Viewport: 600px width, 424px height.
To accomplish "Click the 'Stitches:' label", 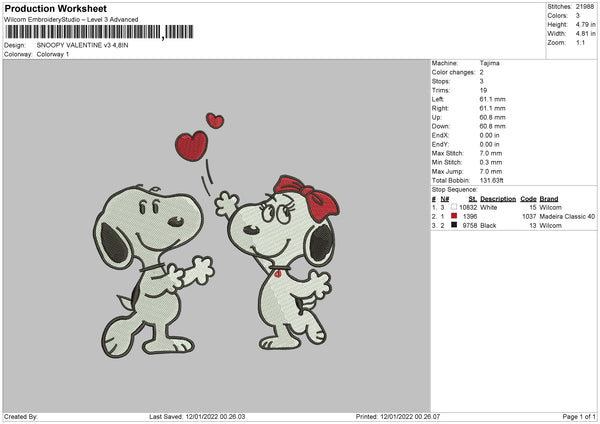I will [x=559, y=7].
